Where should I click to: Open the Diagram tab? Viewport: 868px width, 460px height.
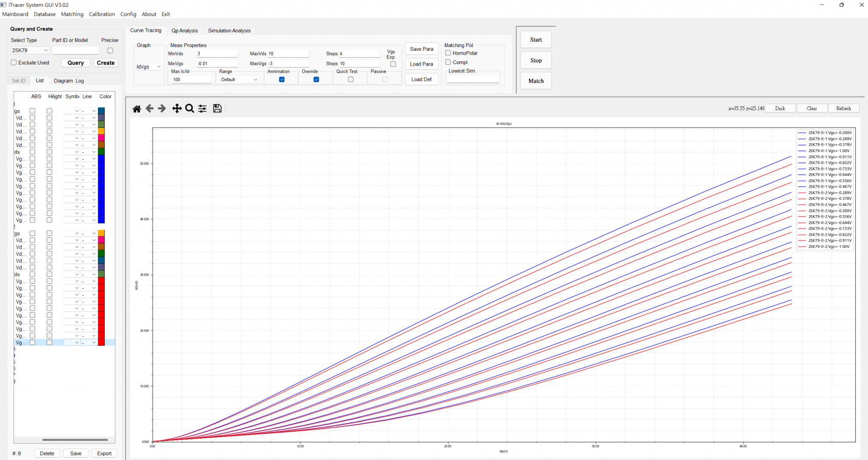63,80
